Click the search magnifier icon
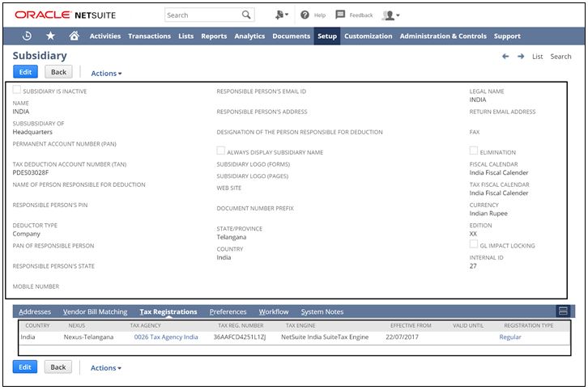The width and height of the screenshot is (588, 390). pos(246,15)
